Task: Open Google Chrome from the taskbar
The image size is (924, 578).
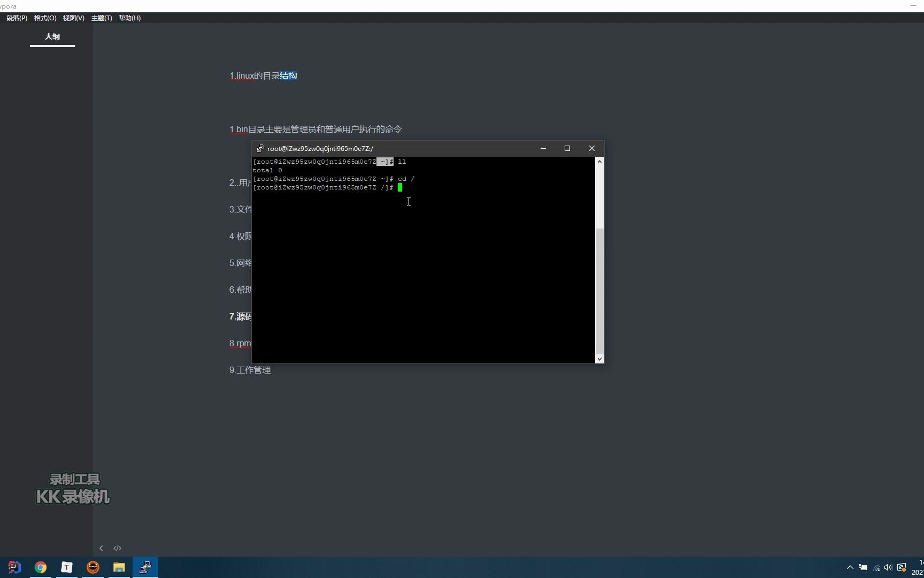Action: [x=41, y=567]
